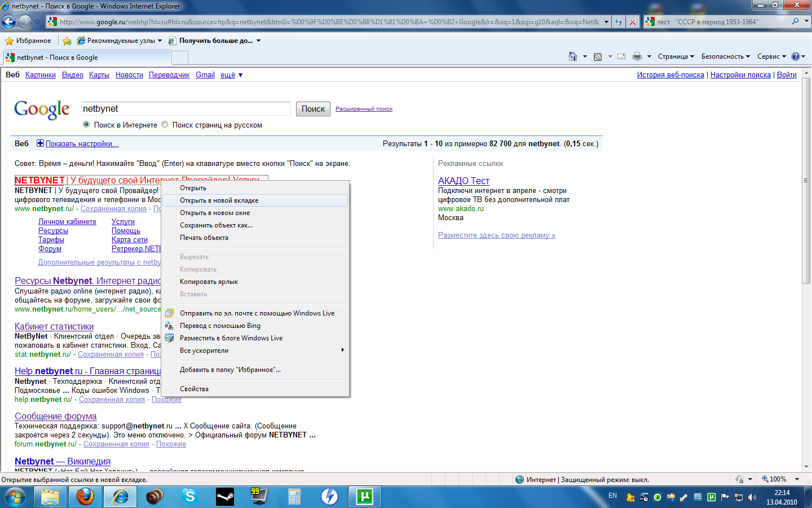Switch to 'netbynet - Поиск в Google' tab
The image size is (812, 508).
coord(87,58)
